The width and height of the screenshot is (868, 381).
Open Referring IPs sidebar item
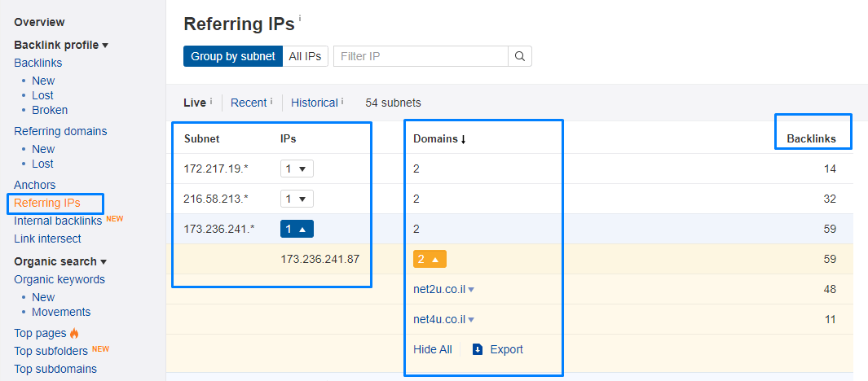[x=47, y=203]
